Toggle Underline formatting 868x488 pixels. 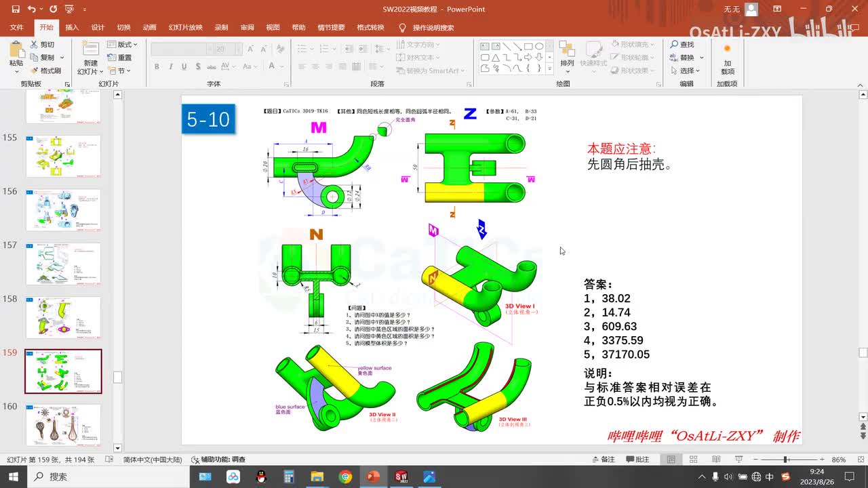click(x=184, y=66)
